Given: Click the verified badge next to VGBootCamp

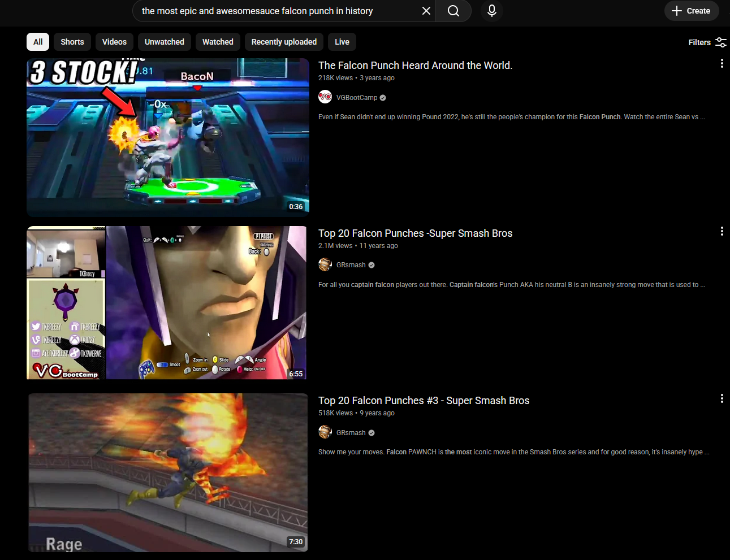Looking at the screenshot, I should [x=383, y=98].
